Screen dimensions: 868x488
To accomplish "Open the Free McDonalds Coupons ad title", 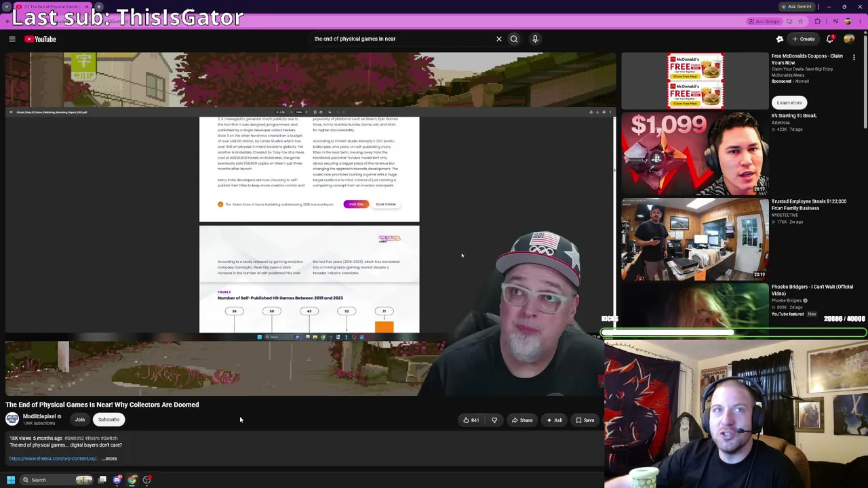I will 807,59.
